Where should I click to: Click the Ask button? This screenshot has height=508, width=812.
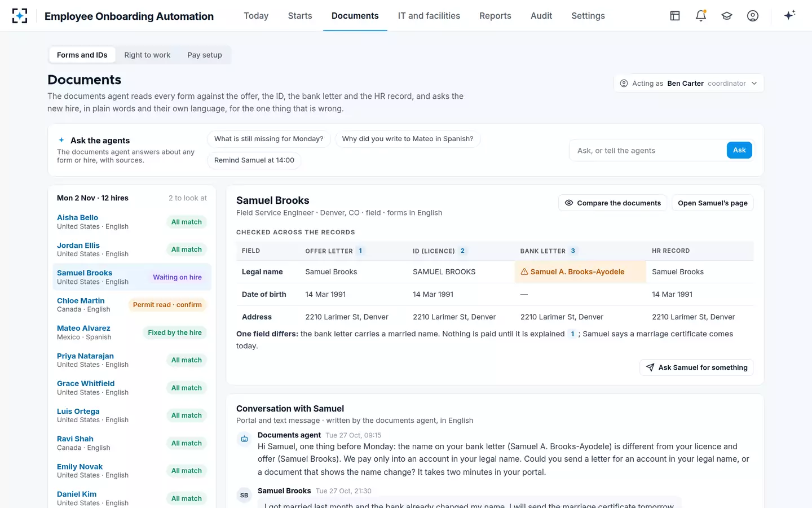(x=739, y=150)
